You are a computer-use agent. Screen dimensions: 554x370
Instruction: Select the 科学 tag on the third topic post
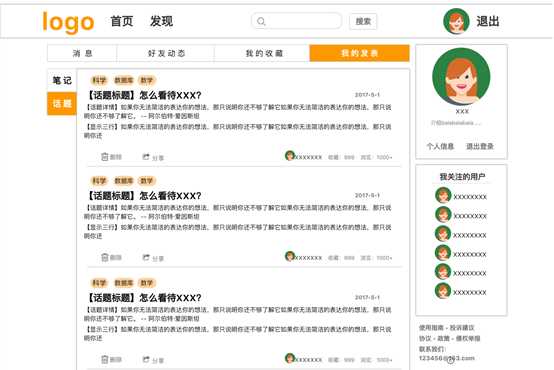(99, 283)
